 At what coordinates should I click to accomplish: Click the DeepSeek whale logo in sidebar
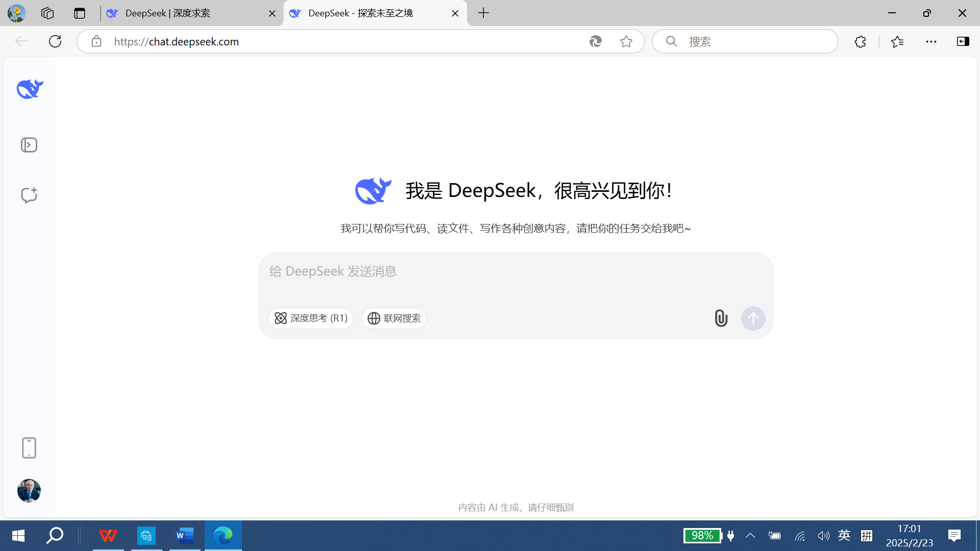pyautogui.click(x=30, y=89)
